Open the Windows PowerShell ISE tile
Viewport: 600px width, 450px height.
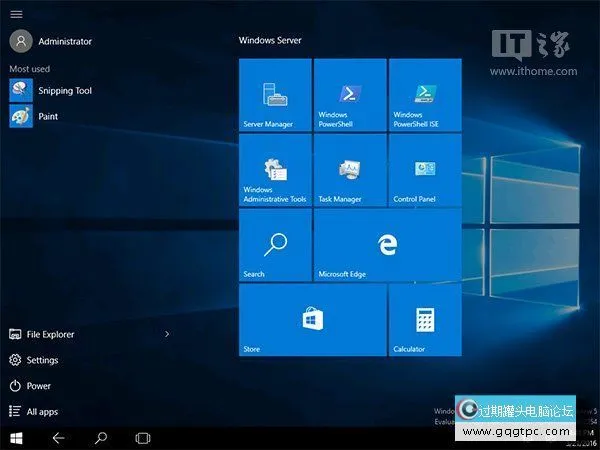pyautogui.click(x=425, y=95)
